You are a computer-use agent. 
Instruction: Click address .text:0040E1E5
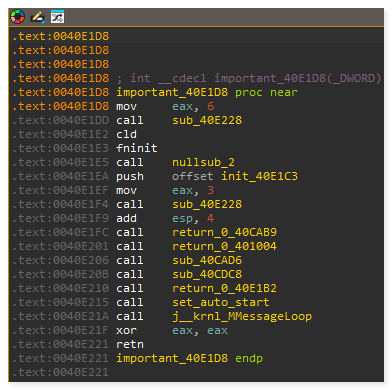tap(60, 162)
